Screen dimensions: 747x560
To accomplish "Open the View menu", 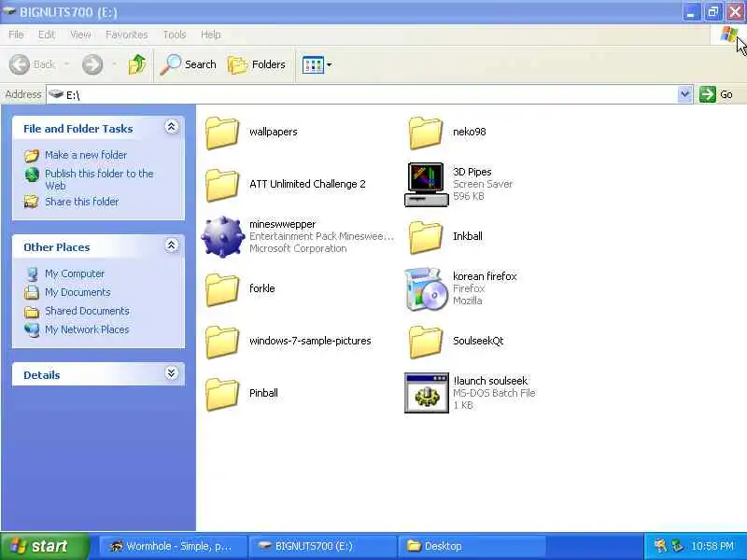I will (80, 35).
